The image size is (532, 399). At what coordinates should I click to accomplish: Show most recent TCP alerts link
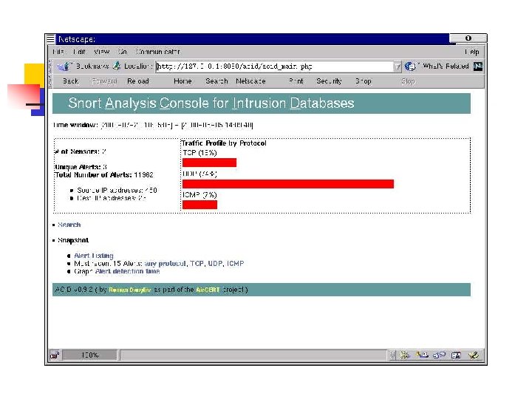(x=197, y=264)
